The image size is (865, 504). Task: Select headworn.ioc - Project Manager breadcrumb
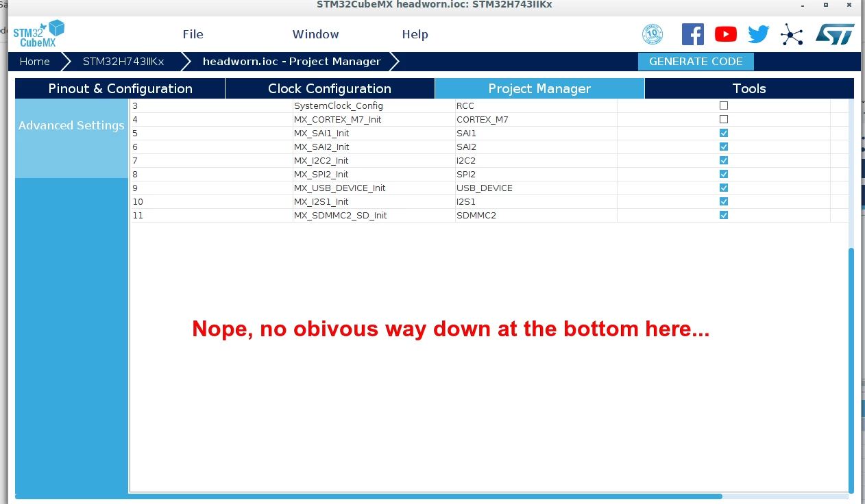pos(291,62)
